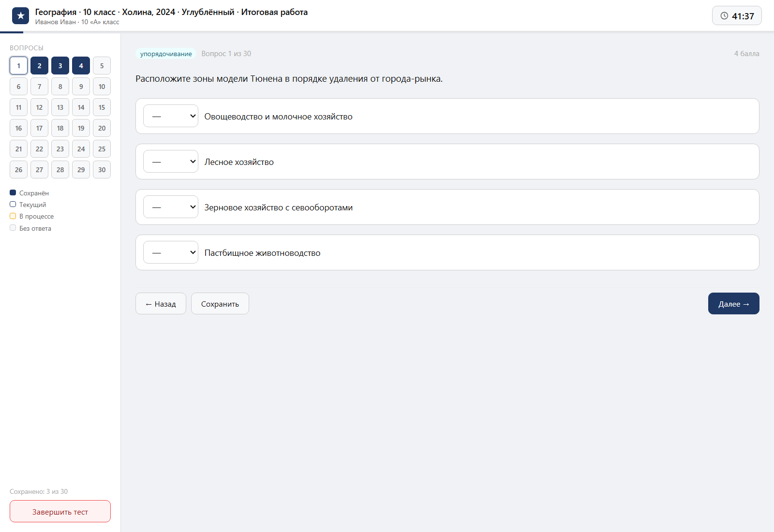The height and width of the screenshot is (532, 774).
Task: Open order dropdown for Лесное хозяйство
Action: coord(171,162)
